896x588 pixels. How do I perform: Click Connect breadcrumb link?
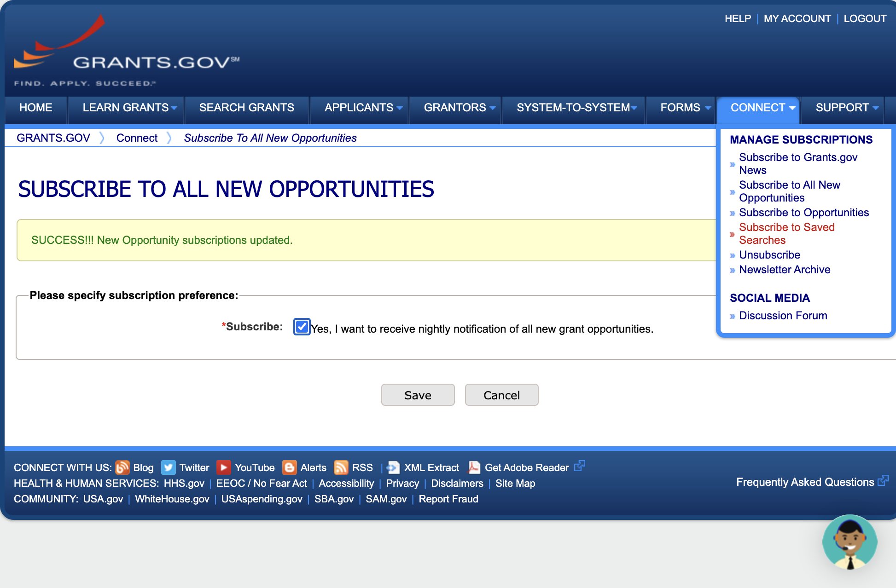137,138
